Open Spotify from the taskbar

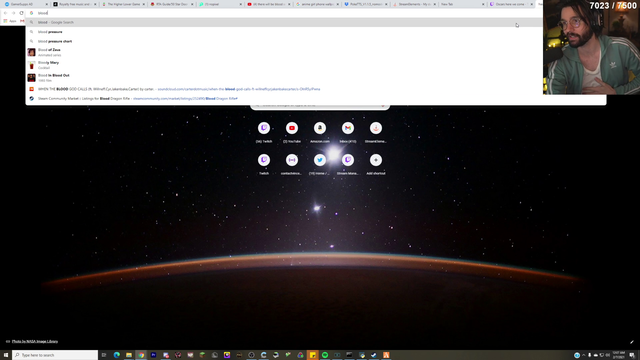(325, 355)
